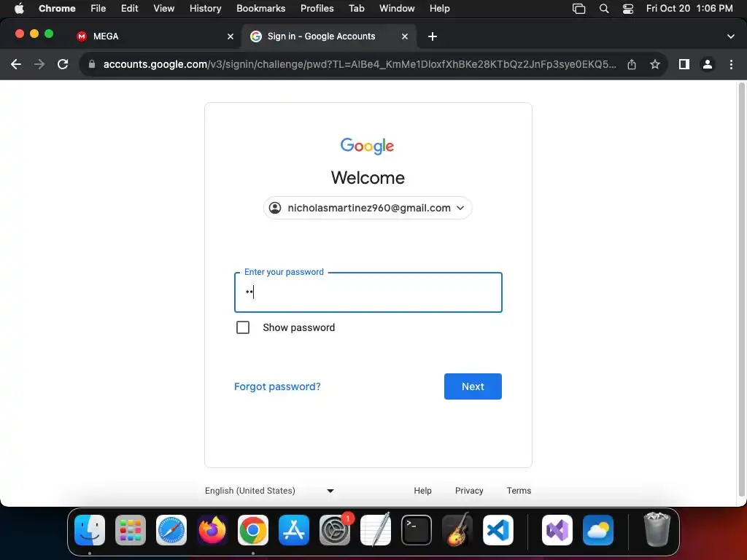
Task: Reload the current page
Action: [x=63, y=64]
